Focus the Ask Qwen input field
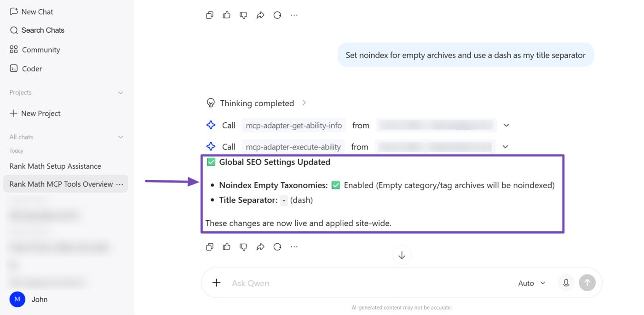This screenshot has height=315, width=644. [x=368, y=283]
